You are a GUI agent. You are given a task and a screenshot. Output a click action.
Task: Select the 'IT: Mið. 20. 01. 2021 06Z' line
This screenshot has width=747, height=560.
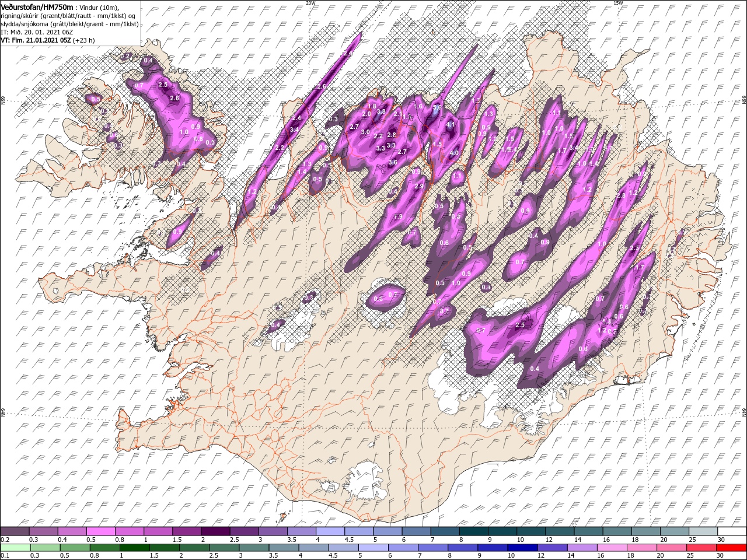coord(37,32)
